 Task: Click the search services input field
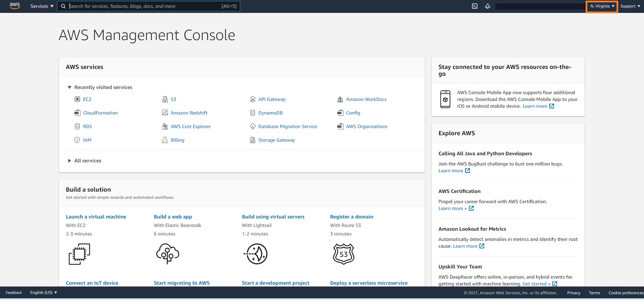[x=149, y=6]
